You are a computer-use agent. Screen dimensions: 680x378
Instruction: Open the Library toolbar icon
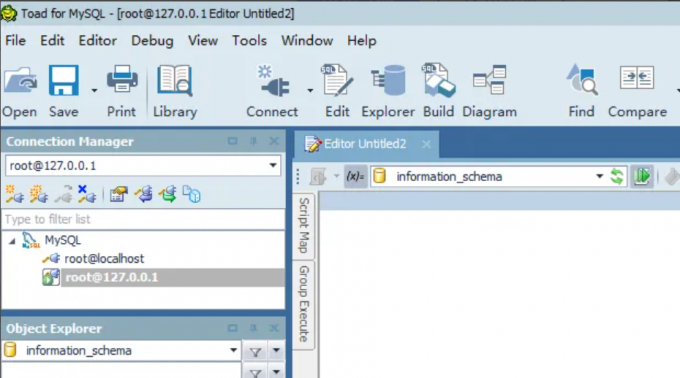point(175,80)
